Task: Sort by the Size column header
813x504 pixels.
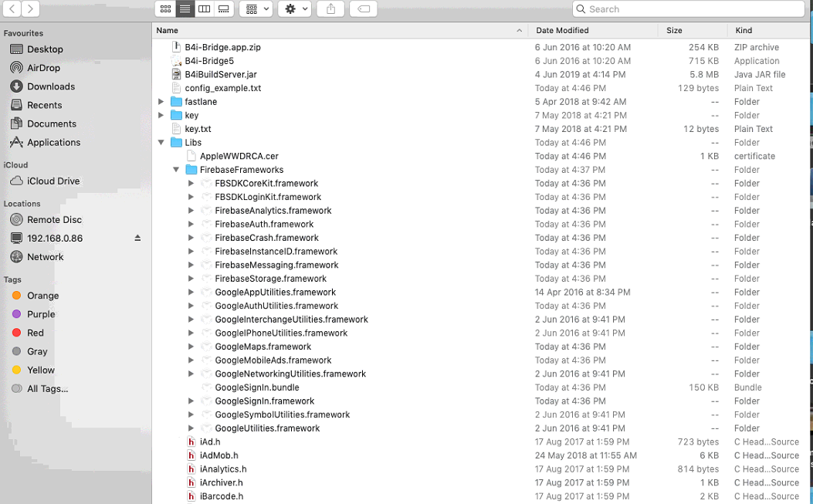Action: pyautogui.click(x=693, y=31)
